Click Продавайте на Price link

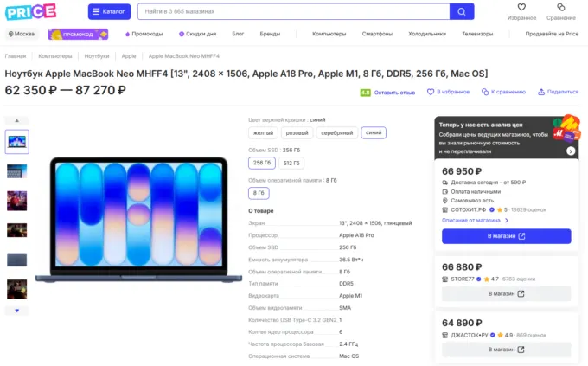(x=552, y=34)
